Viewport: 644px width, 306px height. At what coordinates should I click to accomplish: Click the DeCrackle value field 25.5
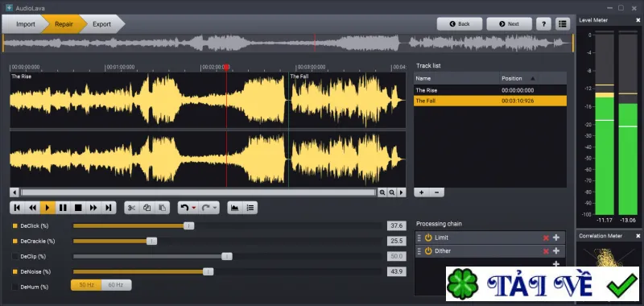pos(396,241)
